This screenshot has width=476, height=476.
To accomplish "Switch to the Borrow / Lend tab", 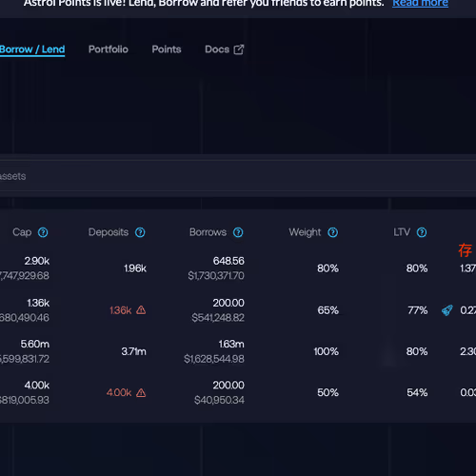I will pos(32,50).
